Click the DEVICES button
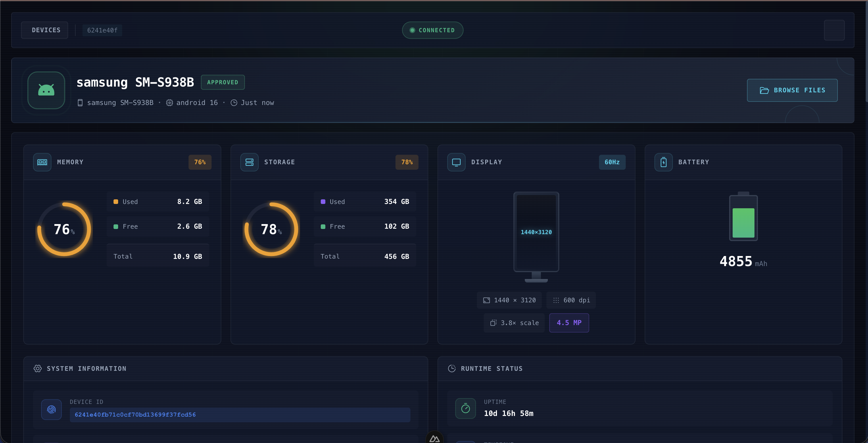The image size is (868, 443). click(x=45, y=30)
